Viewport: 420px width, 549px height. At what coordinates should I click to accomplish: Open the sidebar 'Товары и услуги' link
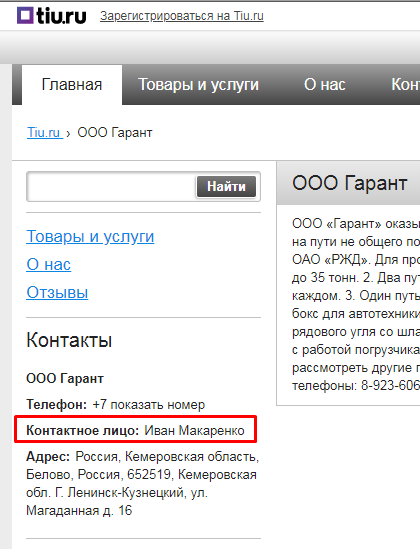(x=90, y=236)
